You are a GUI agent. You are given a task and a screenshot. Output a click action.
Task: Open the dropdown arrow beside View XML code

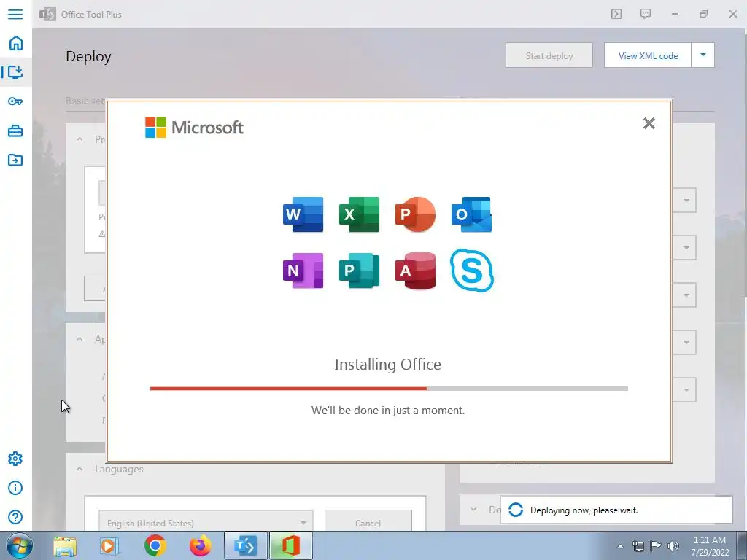pyautogui.click(x=703, y=55)
